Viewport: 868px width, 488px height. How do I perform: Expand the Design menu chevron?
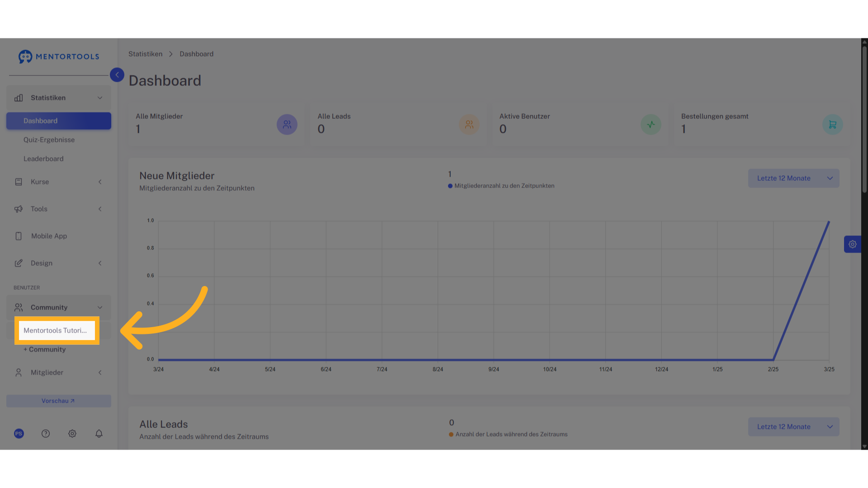pos(100,263)
